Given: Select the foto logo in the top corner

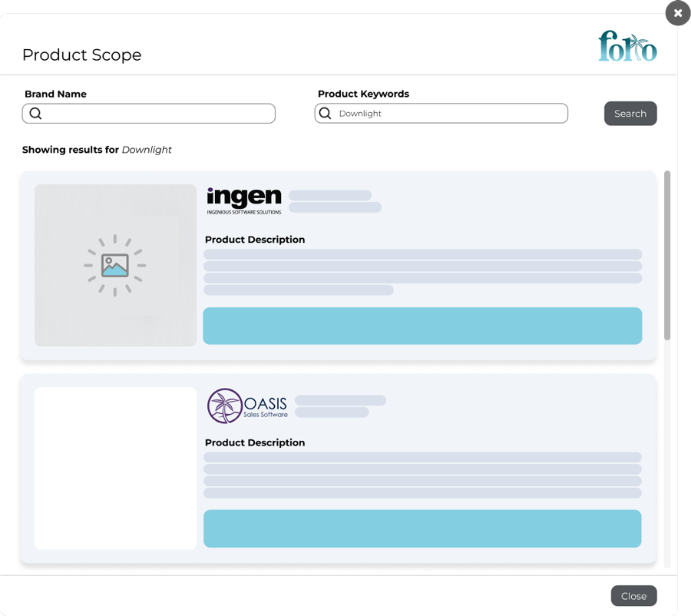Looking at the screenshot, I should pyautogui.click(x=627, y=46).
